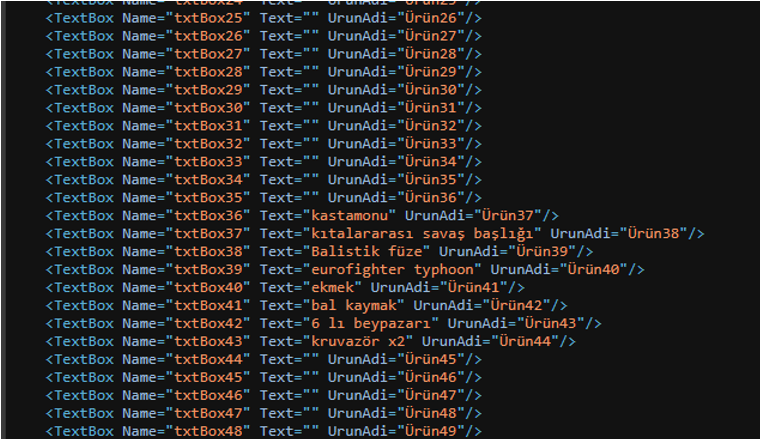Image resolution: width=760 pixels, height=439 pixels.
Task: Click the UrunAdi value "Ürün37"
Action: pos(508,216)
